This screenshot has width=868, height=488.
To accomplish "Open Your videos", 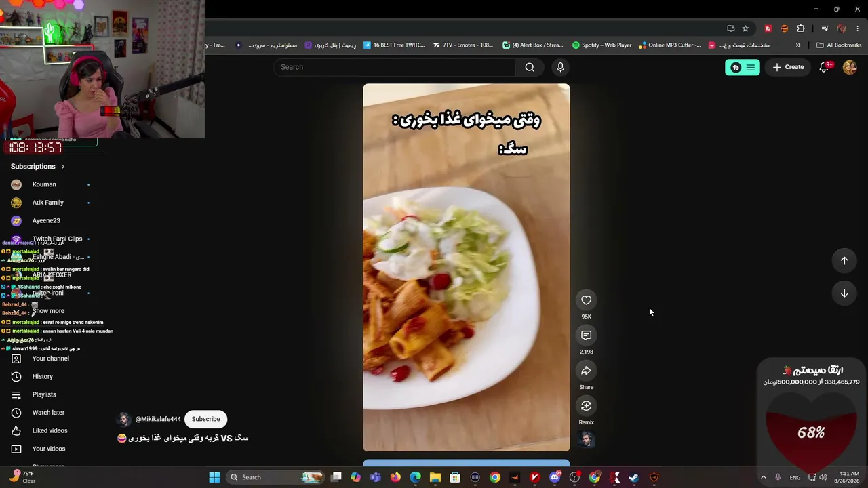I will (x=50, y=449).
